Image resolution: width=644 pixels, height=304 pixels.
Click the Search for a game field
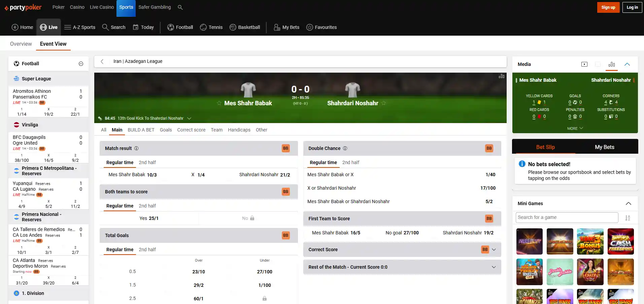[x=567, y=218]
